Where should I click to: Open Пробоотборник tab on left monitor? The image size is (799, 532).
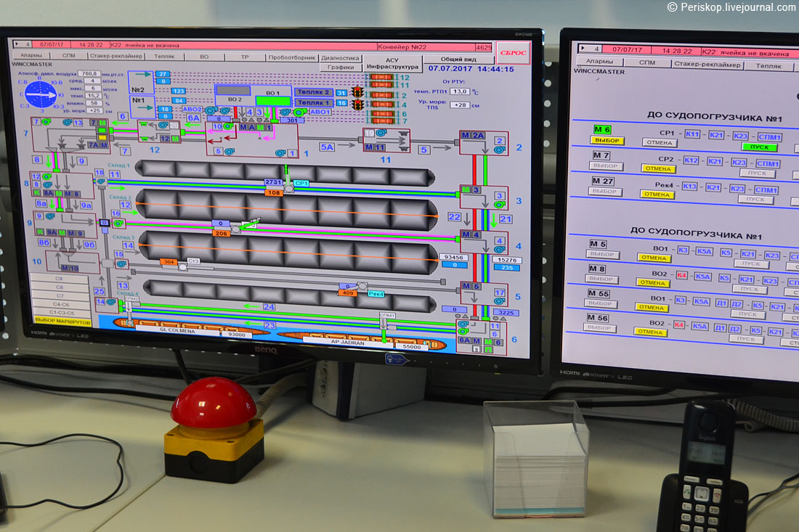coord(293,57)
